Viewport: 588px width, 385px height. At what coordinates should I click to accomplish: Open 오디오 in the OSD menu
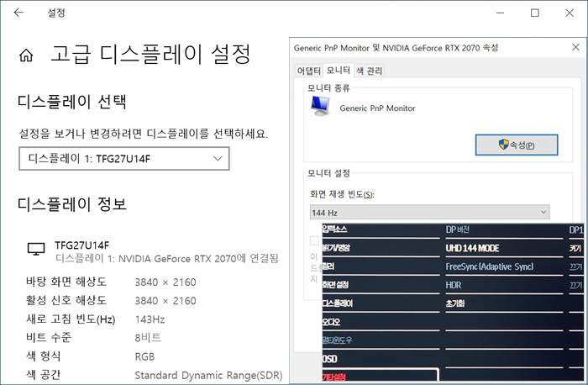[331, 322]
